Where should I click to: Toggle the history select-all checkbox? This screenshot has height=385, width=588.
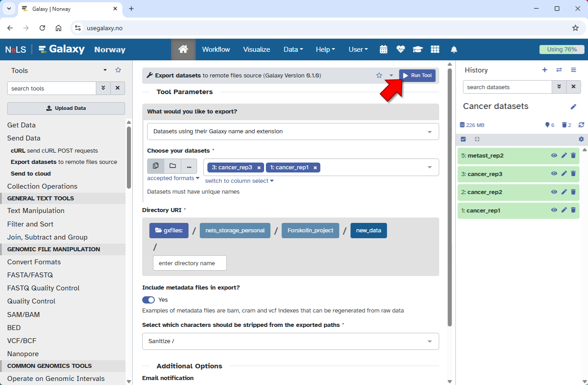point(463,139)
